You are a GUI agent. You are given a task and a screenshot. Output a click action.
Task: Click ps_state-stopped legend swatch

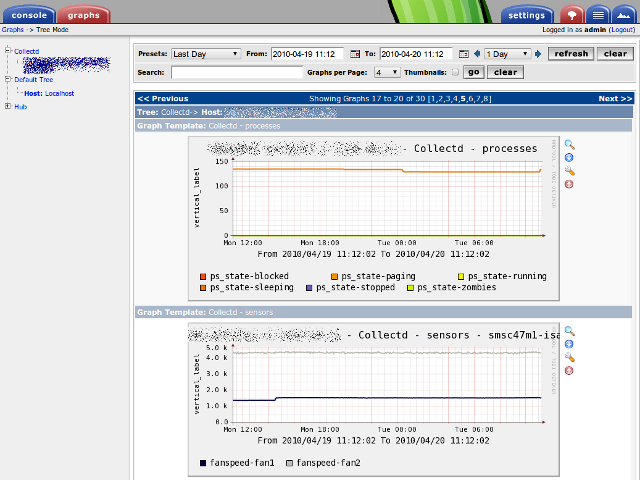(309, 288)
